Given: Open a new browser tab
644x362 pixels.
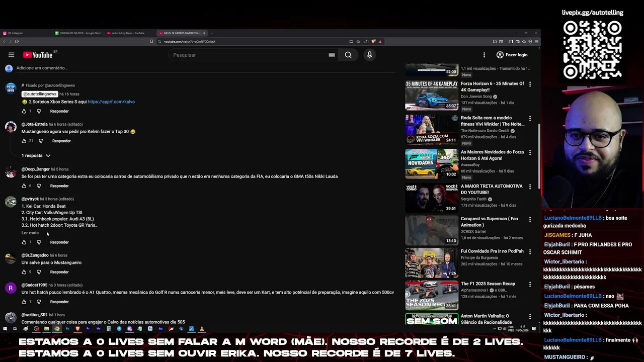Looking at the screenshot, I should click(212, 33).
